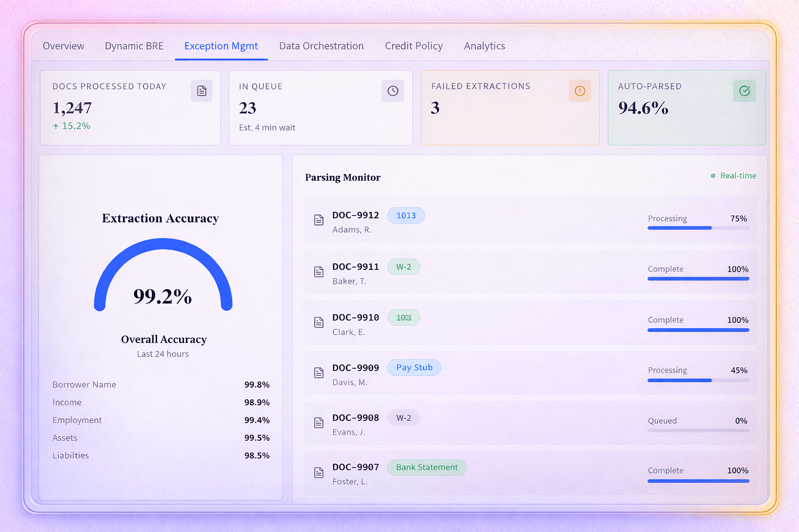Image resolution: width=799 pixels, height=532 pixels.
Task: Switch to the Dynamic BRE tab
Action: 134,46
